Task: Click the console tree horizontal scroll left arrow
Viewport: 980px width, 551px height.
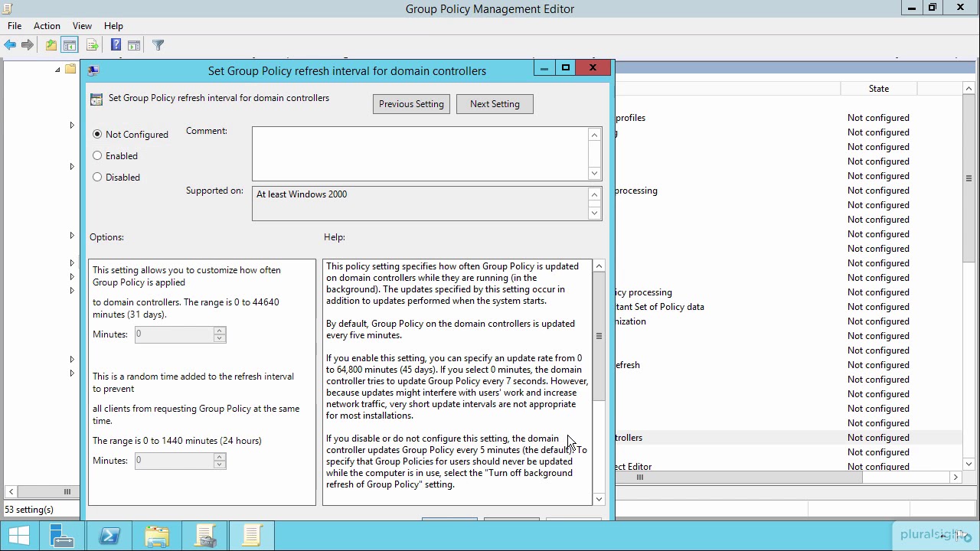Action: (x=11, y=491)
